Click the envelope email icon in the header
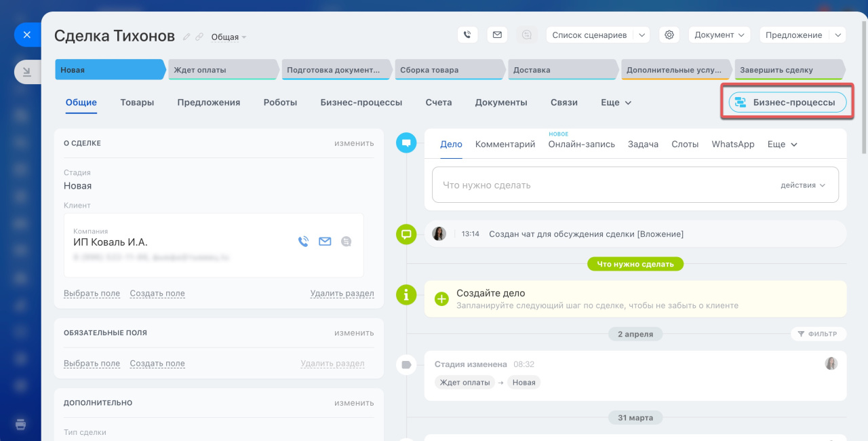This screenshot has width=868, height=441. [497, 35]
